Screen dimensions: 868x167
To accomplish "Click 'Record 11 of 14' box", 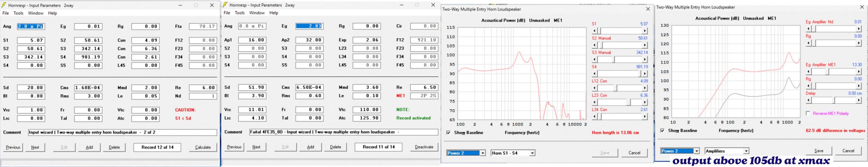I will pos(378,147).
